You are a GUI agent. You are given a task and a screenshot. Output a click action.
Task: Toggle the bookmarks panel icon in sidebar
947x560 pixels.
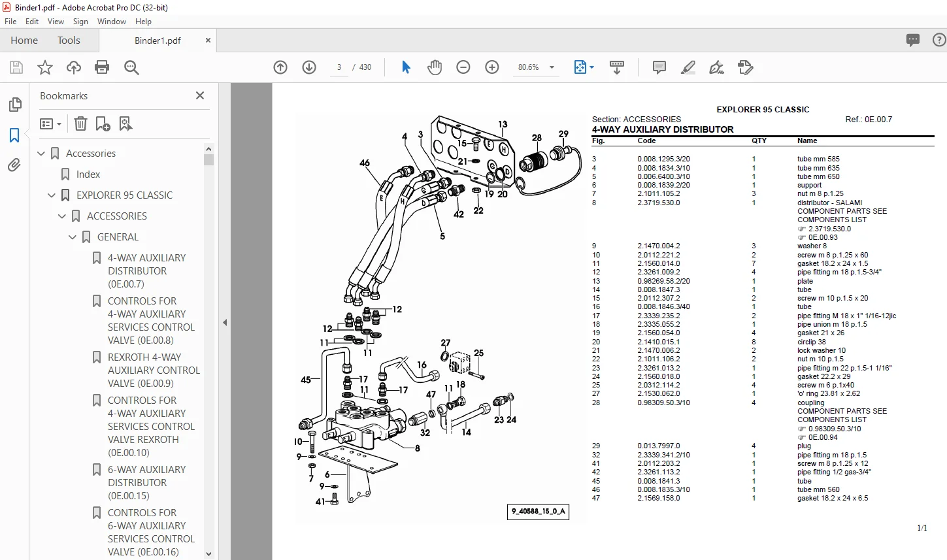pos(14,135)
